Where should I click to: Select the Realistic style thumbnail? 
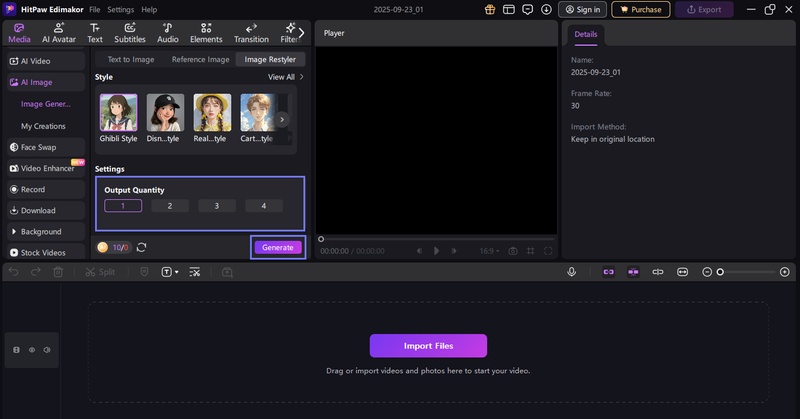[x=212, y=112]
